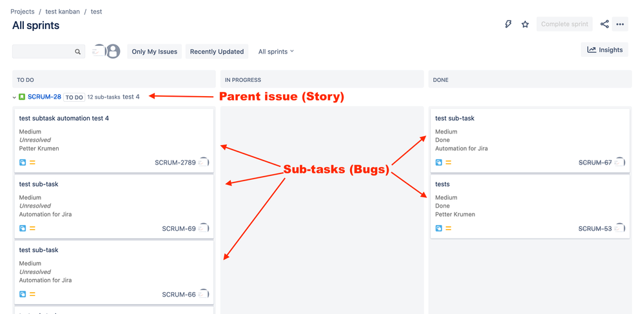Click the automation lightning bolt icon
The width and height of the screenshot is (644, 314).
coord(508,25)
